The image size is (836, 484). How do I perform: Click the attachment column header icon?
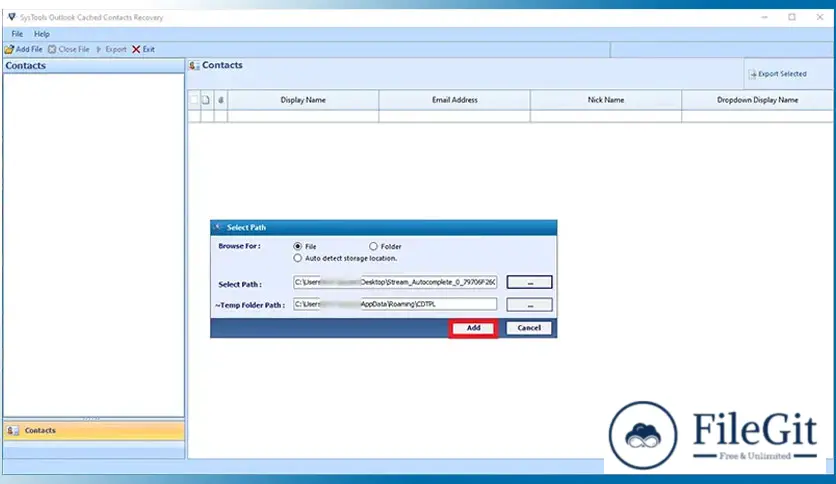(221, 100)
